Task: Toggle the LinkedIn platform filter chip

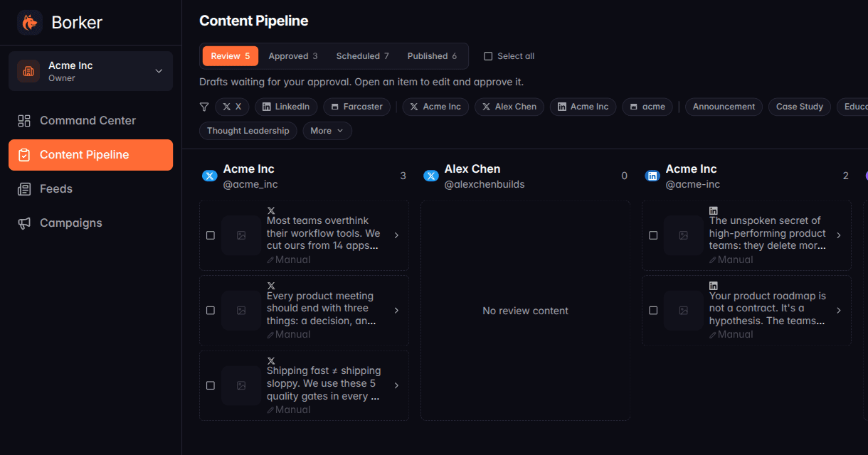Action: point(286,107)
